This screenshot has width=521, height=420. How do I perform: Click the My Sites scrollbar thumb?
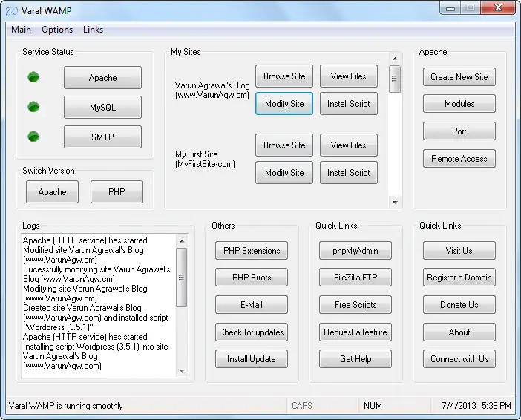(x=395, y=79)
